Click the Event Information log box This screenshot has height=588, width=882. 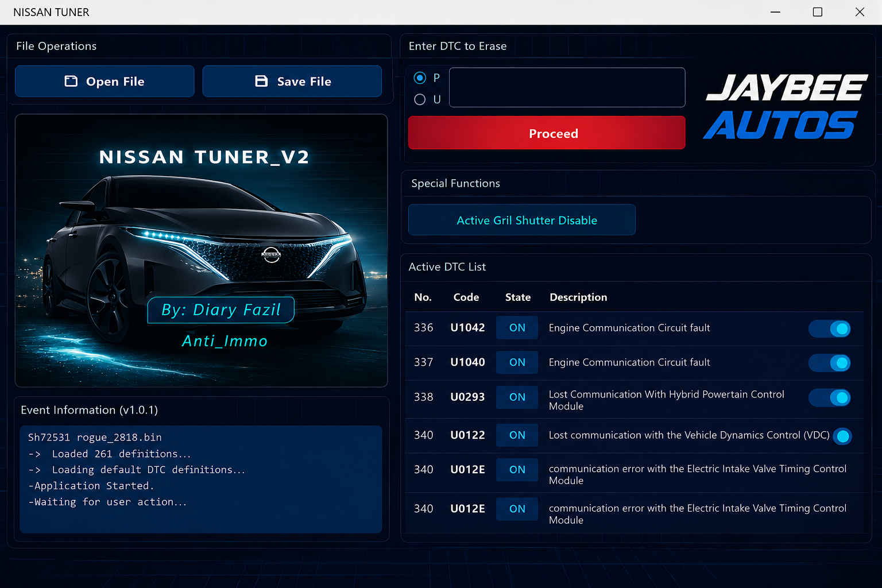click(201, 479)
